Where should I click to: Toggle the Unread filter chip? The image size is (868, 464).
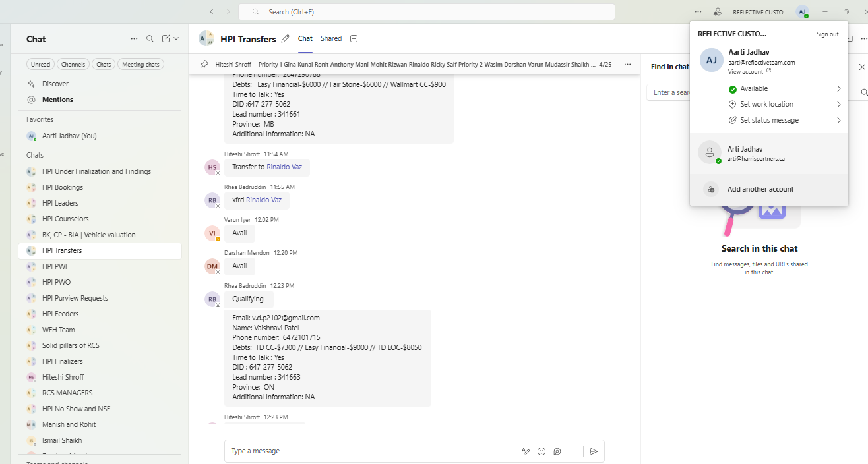40,65
